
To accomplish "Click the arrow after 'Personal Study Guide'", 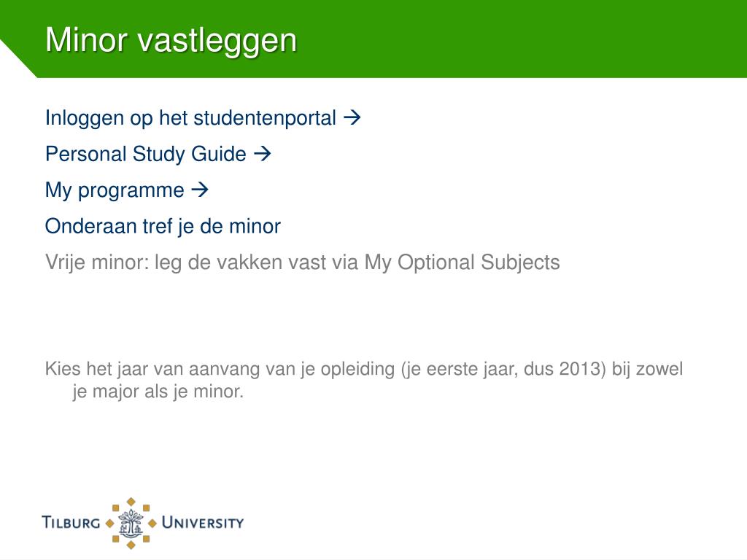I will click(x=262, y=153).
